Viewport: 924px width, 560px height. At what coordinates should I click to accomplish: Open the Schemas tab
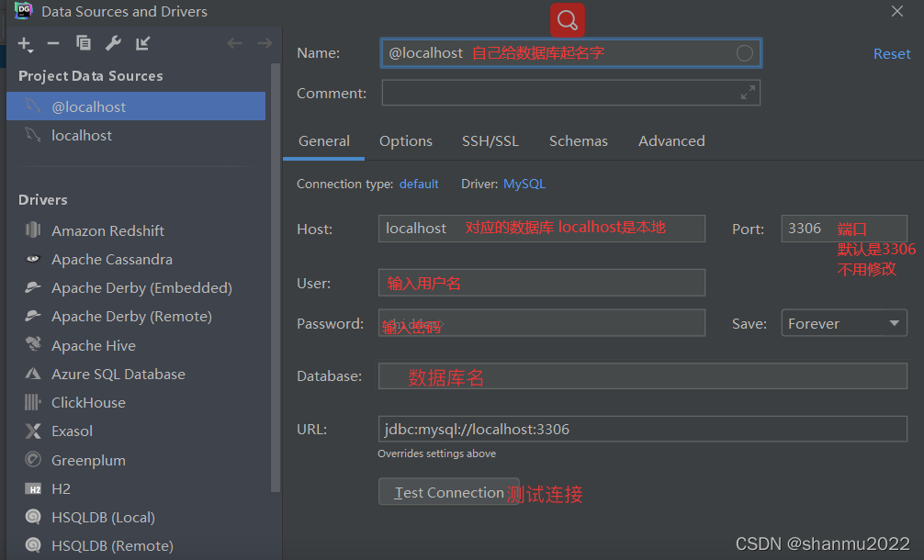[578, 141]
